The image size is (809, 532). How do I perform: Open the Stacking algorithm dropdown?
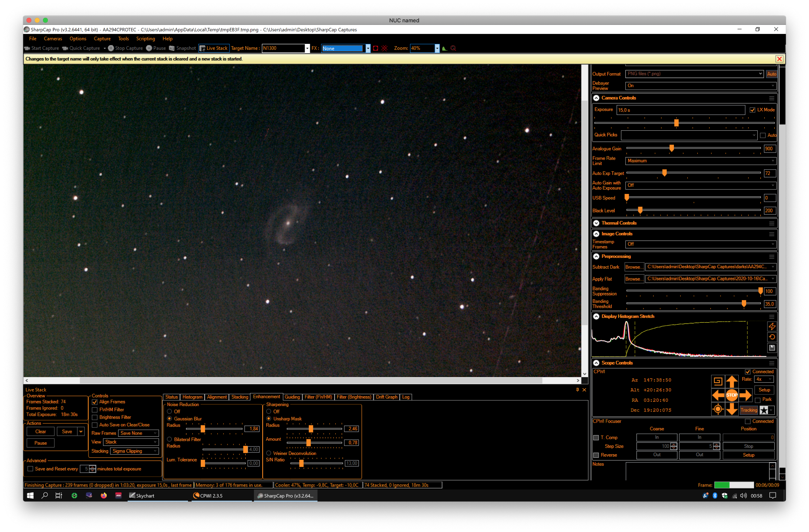pyautogui.click(x=134, y=451)
